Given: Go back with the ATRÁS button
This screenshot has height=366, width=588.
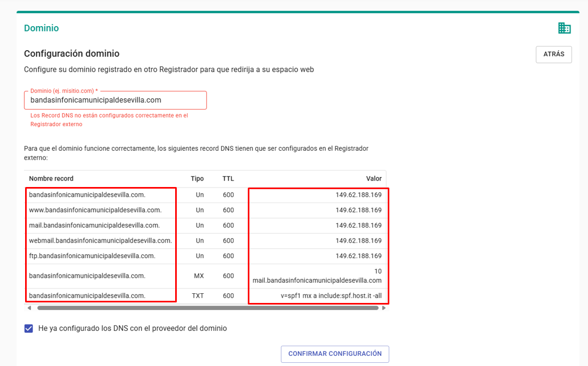Looking at the screenshot, I should pos(554,54).
